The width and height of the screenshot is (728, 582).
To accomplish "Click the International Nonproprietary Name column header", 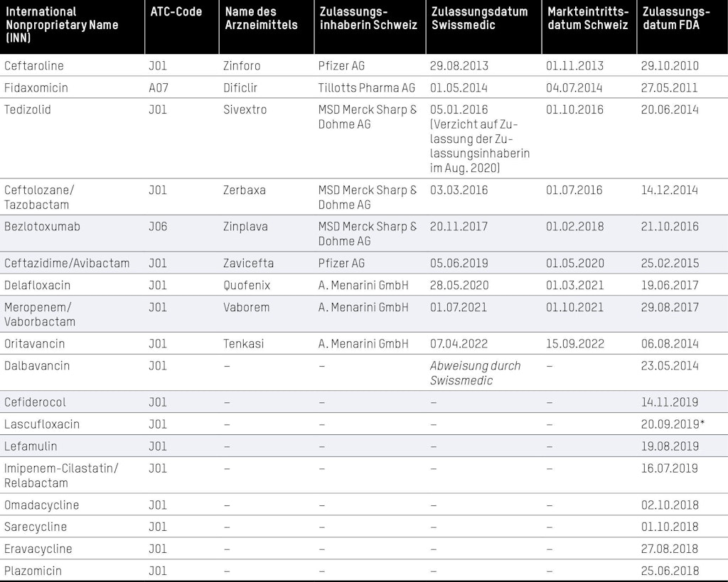I will coord(61,25).
